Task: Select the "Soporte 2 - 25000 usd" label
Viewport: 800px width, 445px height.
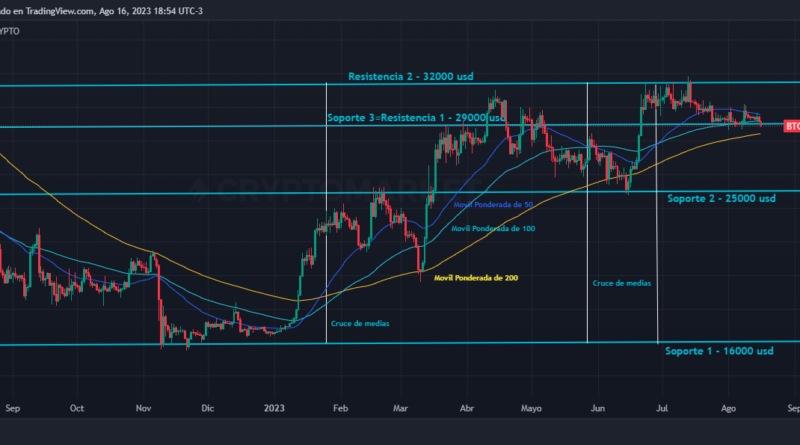Action: pos(720,198)
